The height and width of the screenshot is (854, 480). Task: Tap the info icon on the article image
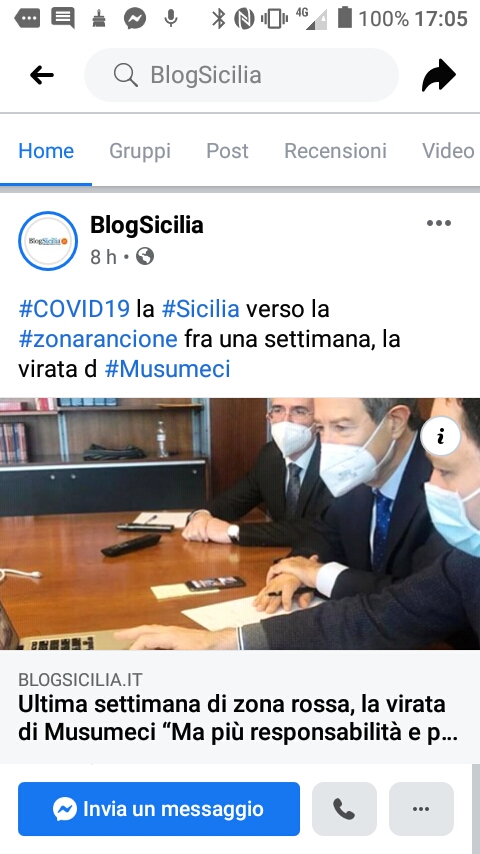pos(441,436)
